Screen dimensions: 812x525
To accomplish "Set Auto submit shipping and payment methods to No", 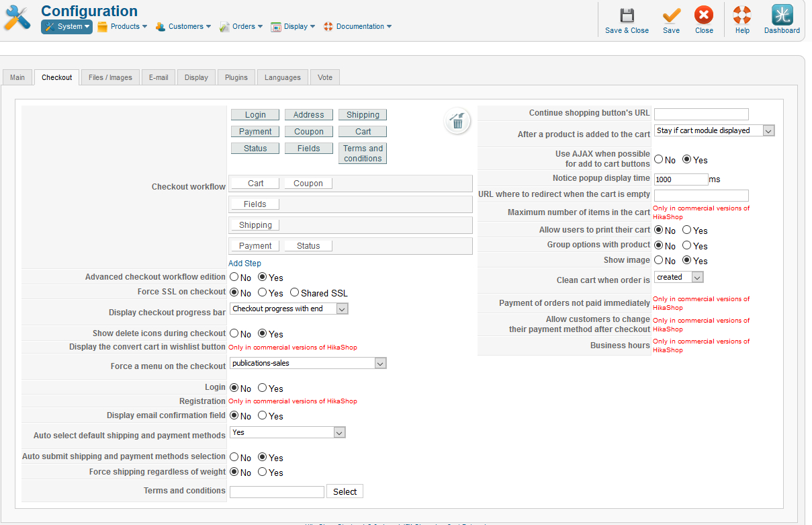I will 234,457.
